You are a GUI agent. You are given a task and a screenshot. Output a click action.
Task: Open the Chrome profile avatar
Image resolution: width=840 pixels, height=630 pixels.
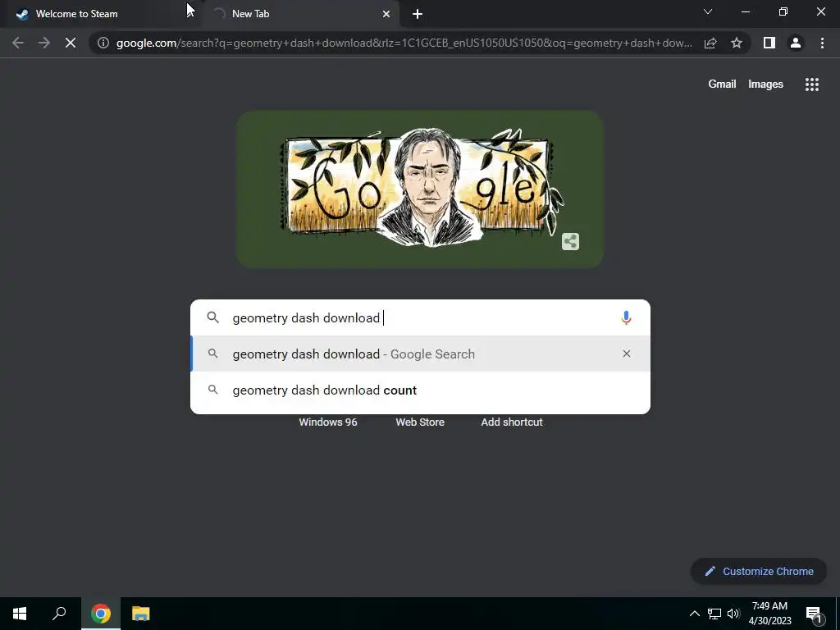796,43
